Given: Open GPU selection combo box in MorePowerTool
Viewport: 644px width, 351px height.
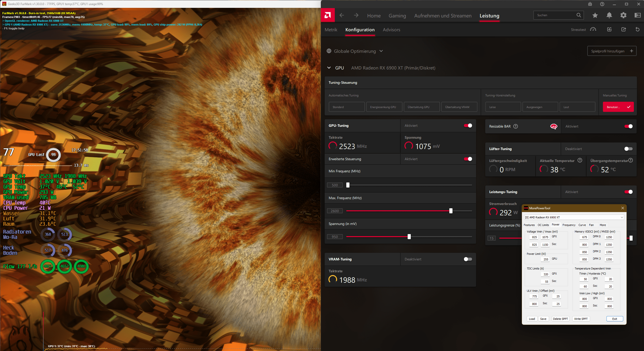Looking at the screenshot, I should pyautogui.click(x=574, y=217).
